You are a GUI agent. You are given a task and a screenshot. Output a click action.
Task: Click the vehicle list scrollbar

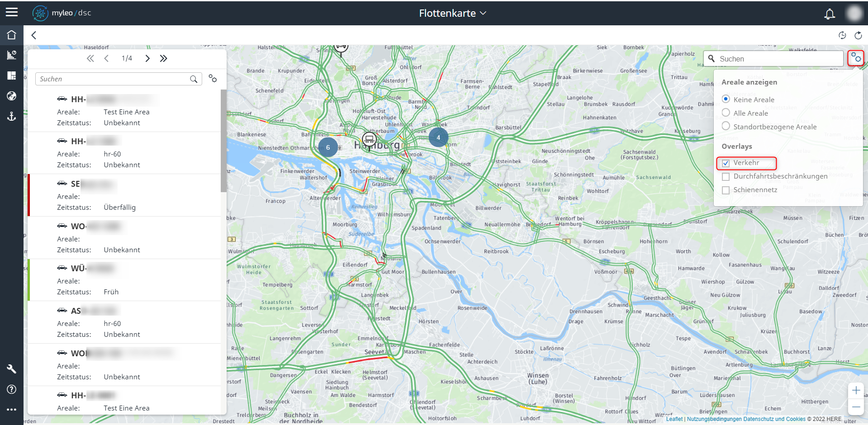[x=223, y=141]
